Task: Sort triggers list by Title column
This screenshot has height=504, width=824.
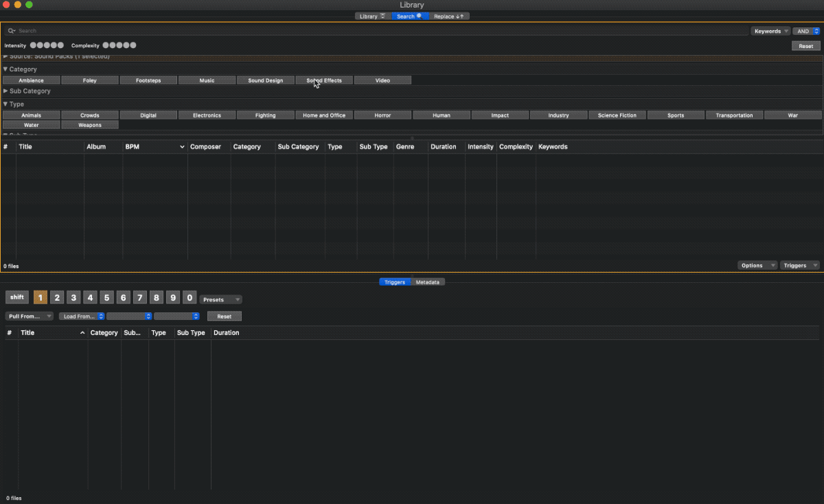Action: pos(53,333)
